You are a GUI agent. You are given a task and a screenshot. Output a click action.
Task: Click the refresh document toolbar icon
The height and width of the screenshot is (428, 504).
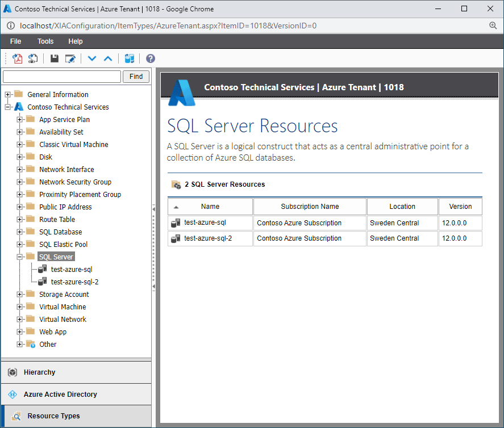tap(33, 58)
